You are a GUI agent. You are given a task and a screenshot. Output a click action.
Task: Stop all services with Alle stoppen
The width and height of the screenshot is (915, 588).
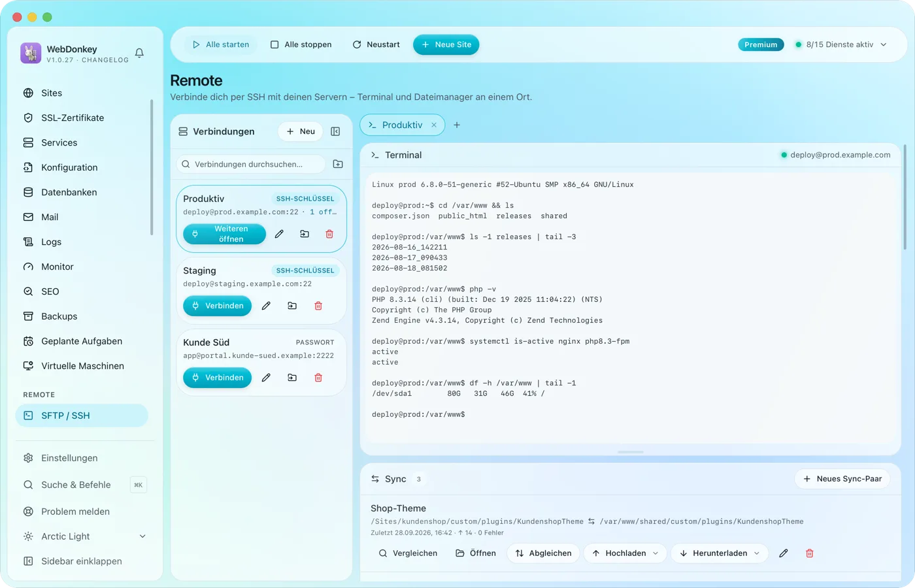pyautogui.click(x=301, y=44)
